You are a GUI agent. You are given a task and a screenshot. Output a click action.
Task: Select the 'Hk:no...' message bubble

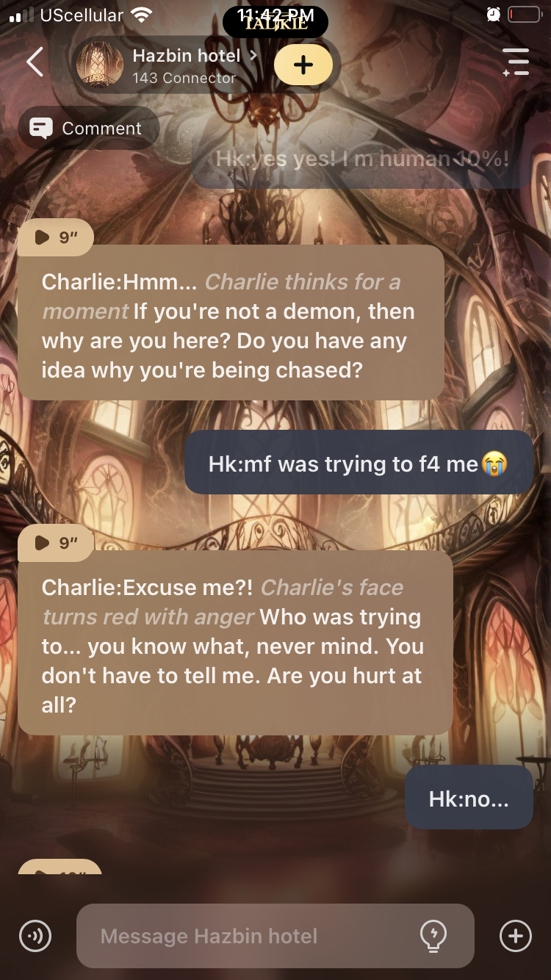pyautogui.click(x=469, y=798)
